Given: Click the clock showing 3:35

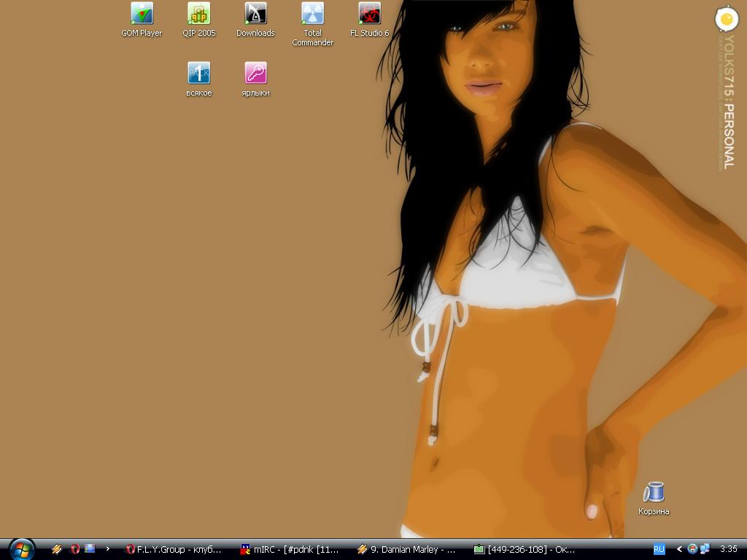Looking at the screenshot, I should [x=729, y=549].
